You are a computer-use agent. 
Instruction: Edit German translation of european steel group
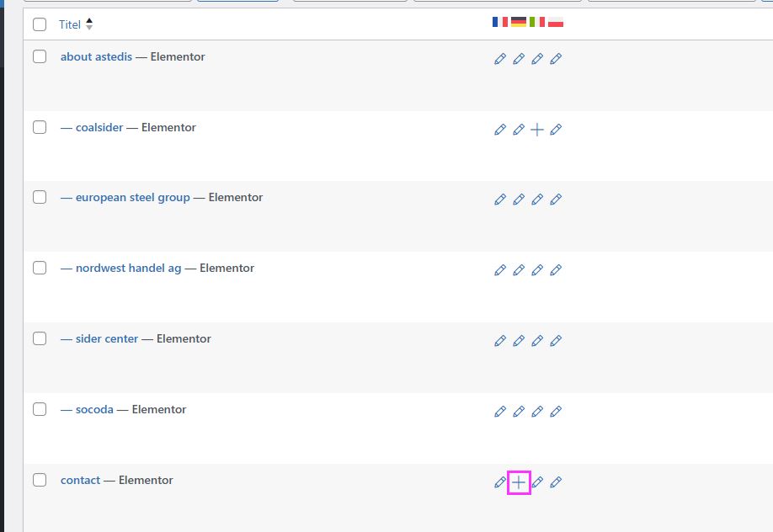point(519,199)
